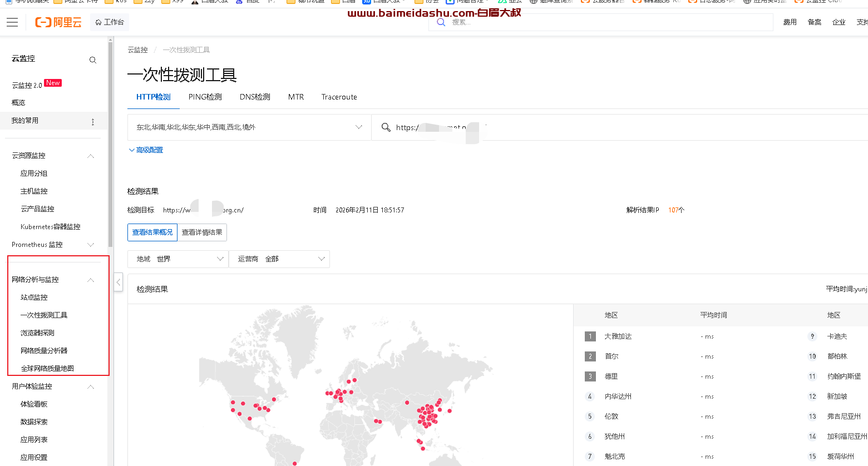Screen dimensions: 868x466
Task: Open 站点监控 in the sidebar
Action: click(x=34, y=298)
